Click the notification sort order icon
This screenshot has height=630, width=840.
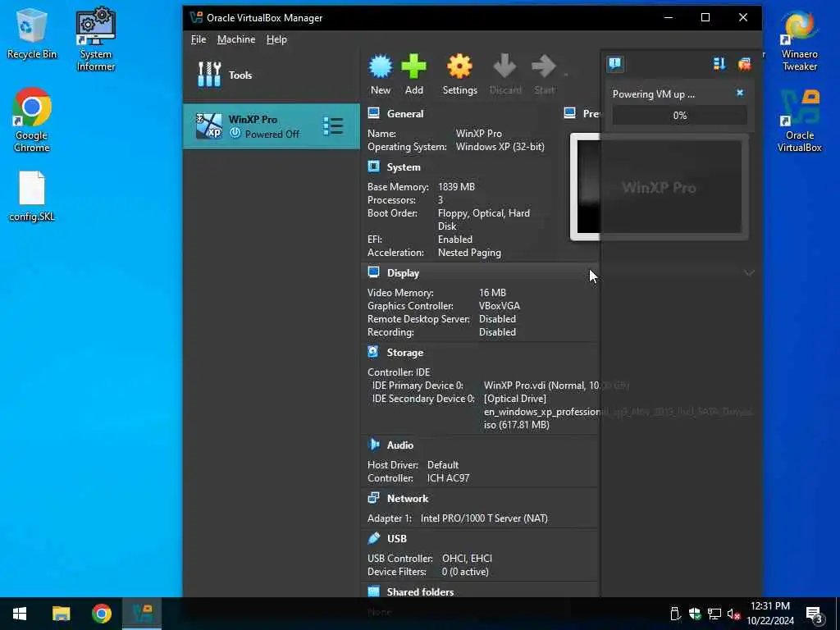point(719,64)
